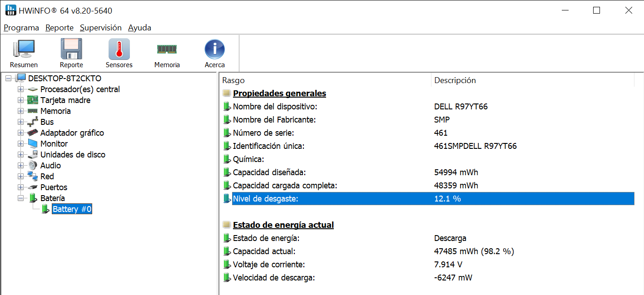The height and width of the screenshot is (295, 644).
Task: Expand the Unidades de disco node
Action: [20, 155]
